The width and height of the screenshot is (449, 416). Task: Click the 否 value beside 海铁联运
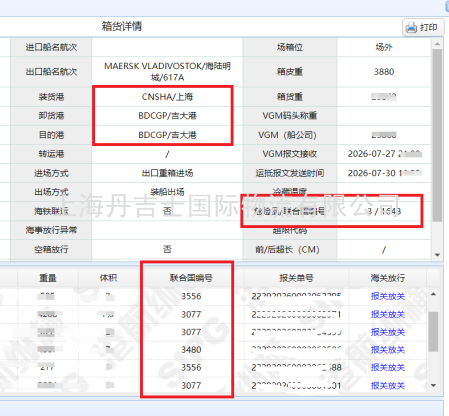[167, 211]
